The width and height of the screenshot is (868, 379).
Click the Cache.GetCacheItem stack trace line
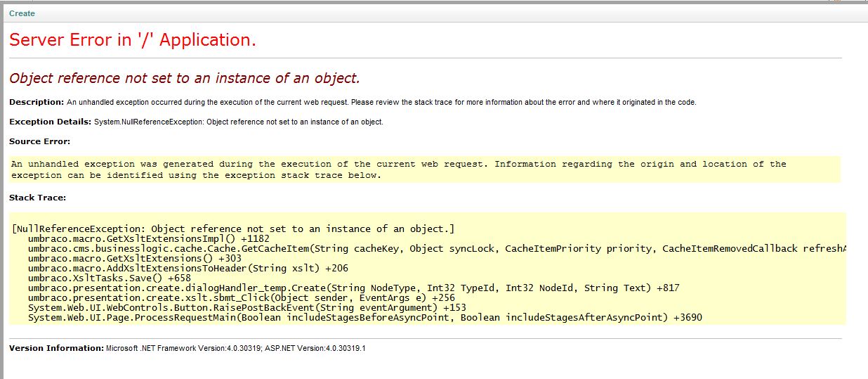point(437,248)
